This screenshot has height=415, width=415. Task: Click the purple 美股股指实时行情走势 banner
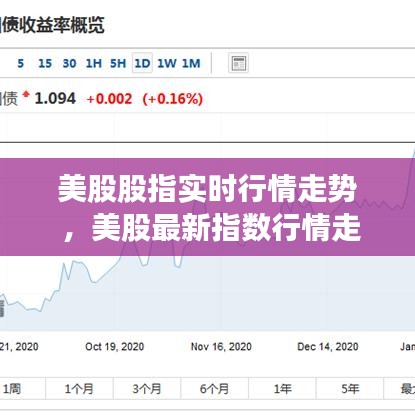point(207,207)
